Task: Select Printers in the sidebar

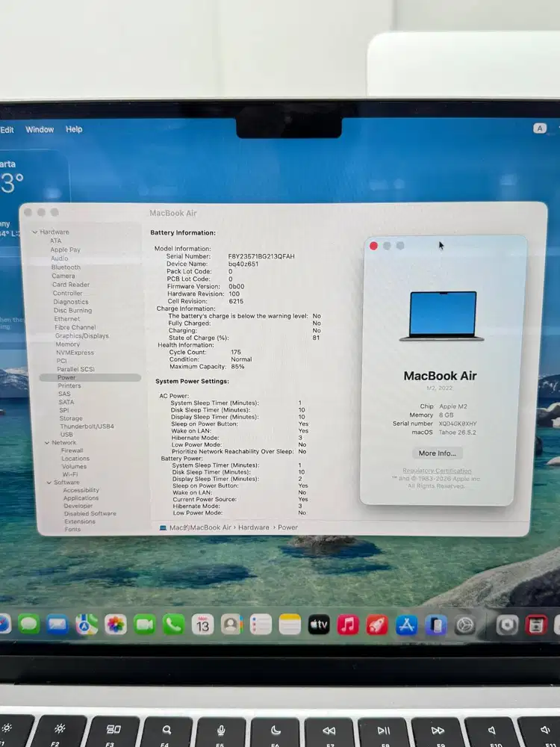Action: [x=69, y=386]
